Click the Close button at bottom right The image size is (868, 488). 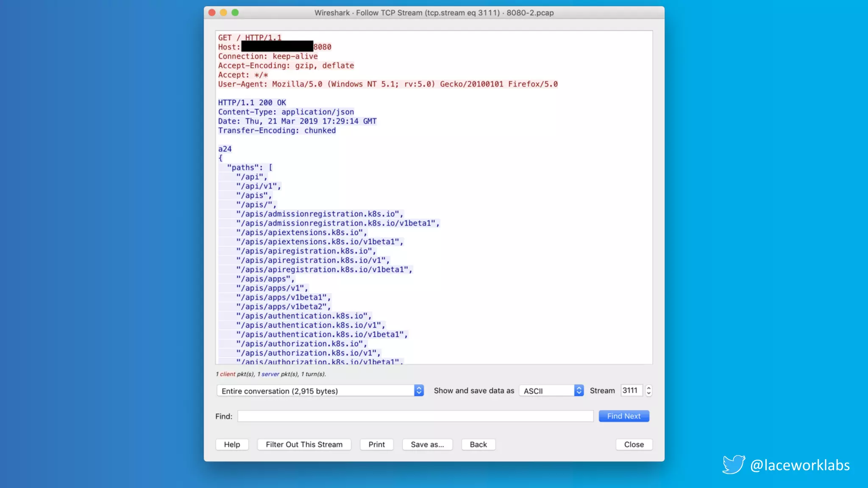point(634,444)
